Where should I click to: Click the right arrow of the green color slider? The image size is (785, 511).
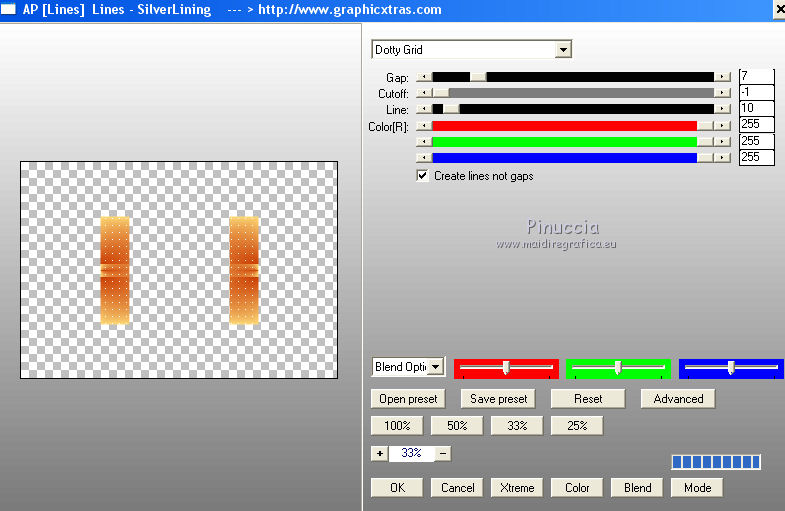722,142
